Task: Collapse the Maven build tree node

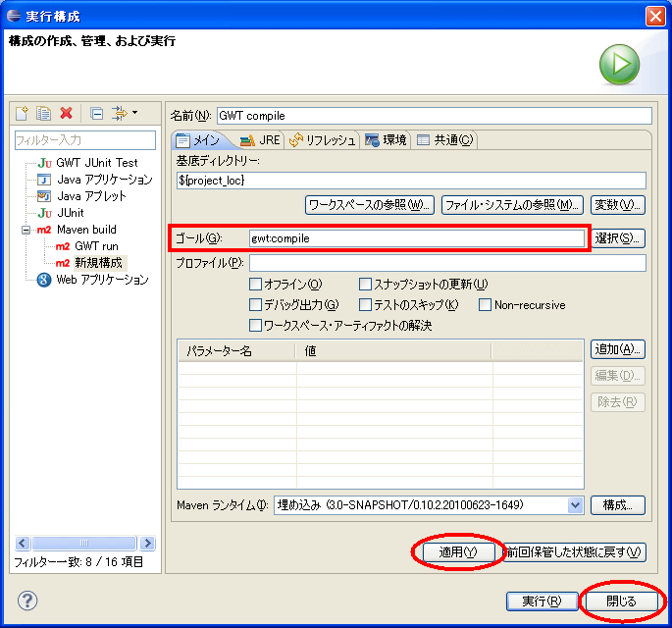Action: (26, 231)
